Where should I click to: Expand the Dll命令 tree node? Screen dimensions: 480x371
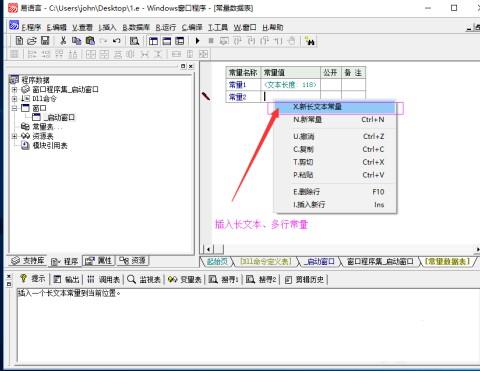(x=14, y=99)
